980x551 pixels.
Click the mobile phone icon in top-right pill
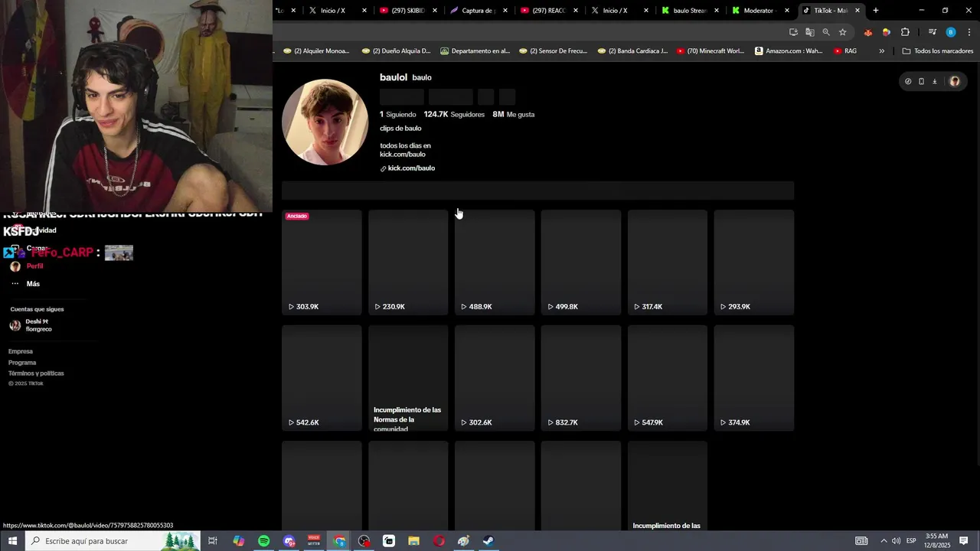point(921,81)
